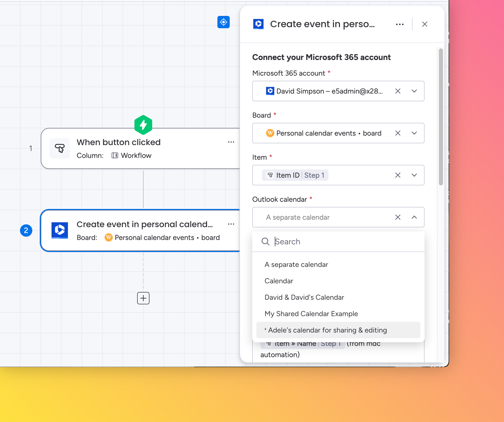The width and height of the screenshot is (504, 422).
Task: Click the side panel vertical scrollbar
Action: 441,117
